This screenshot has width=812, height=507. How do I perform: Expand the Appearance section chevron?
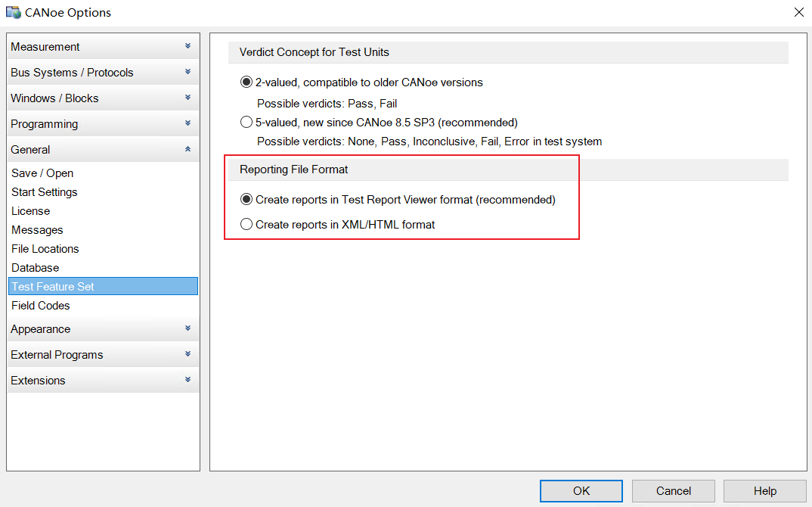tap(188, 328)
